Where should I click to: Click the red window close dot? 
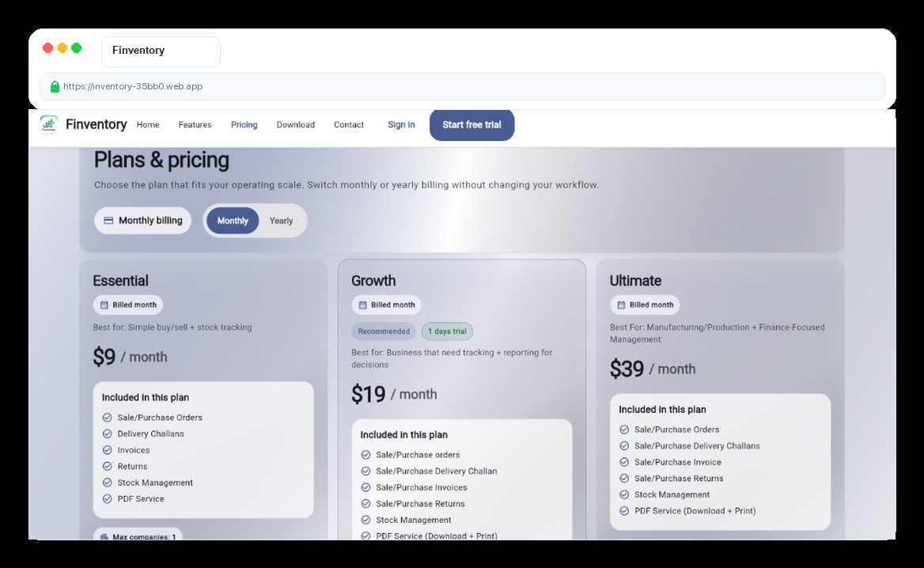[x=47, y=47]
